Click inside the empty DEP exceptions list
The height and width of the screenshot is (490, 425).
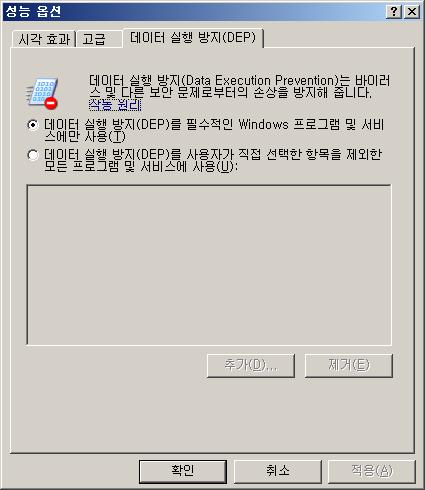coord(209,265)
